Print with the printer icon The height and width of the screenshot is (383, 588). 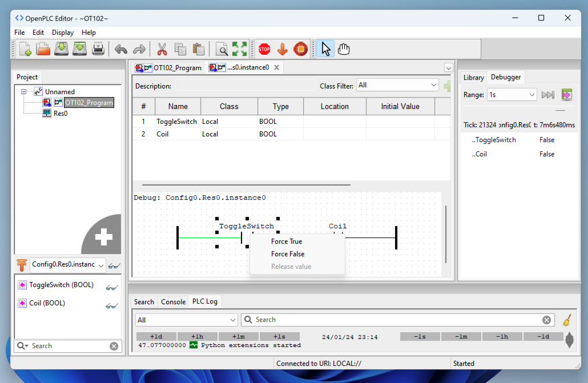(x=98, y=49)
